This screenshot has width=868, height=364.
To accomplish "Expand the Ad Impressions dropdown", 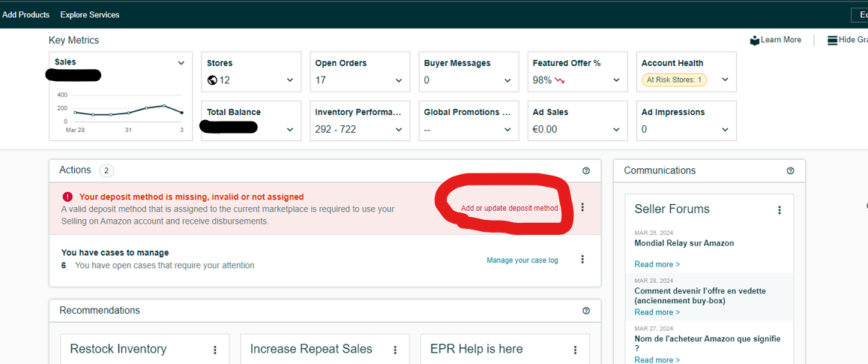I will click(725, 130).
